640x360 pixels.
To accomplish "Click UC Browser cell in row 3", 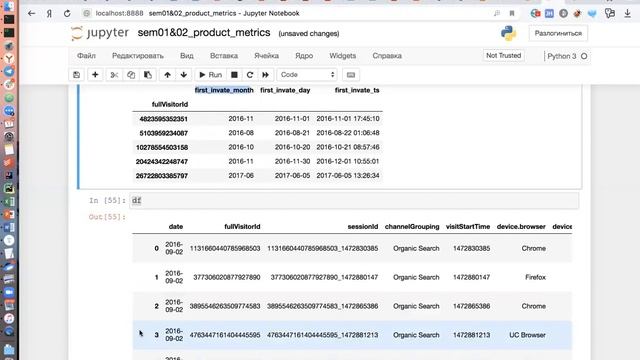I will 527,335.
